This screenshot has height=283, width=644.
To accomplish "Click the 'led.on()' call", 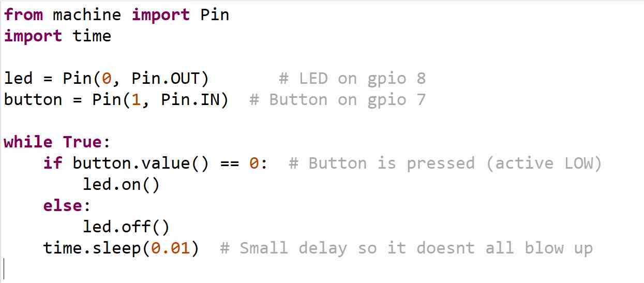I will pyautogui.click(x=121, y=184).
